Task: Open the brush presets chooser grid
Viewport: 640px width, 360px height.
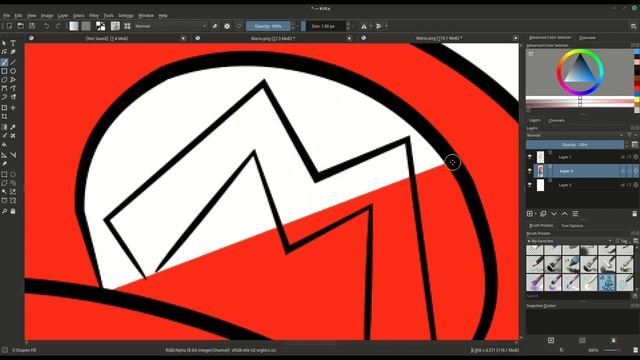Action: [127, 26]
